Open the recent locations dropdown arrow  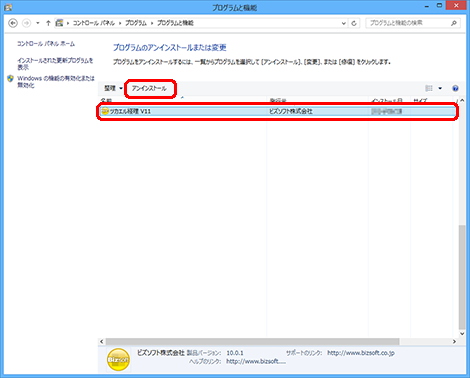[x=38, y=23]
